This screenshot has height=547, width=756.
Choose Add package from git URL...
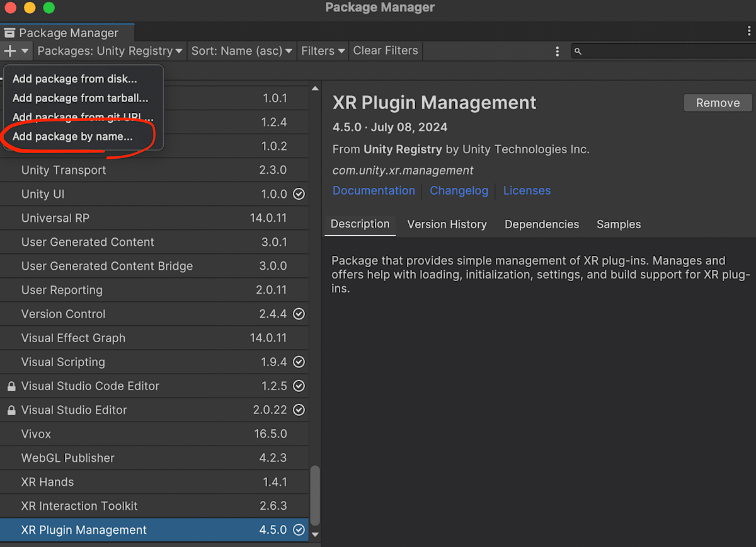(83, 117)
